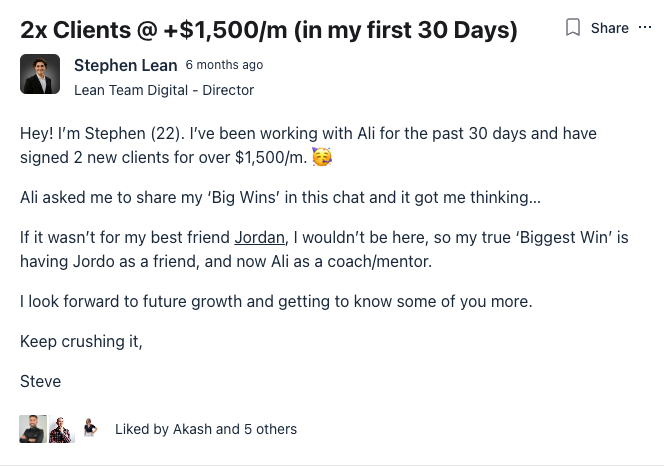Click the party face emoji
The height and width of the screenshot is (467, 664).
tap(322, 158)
